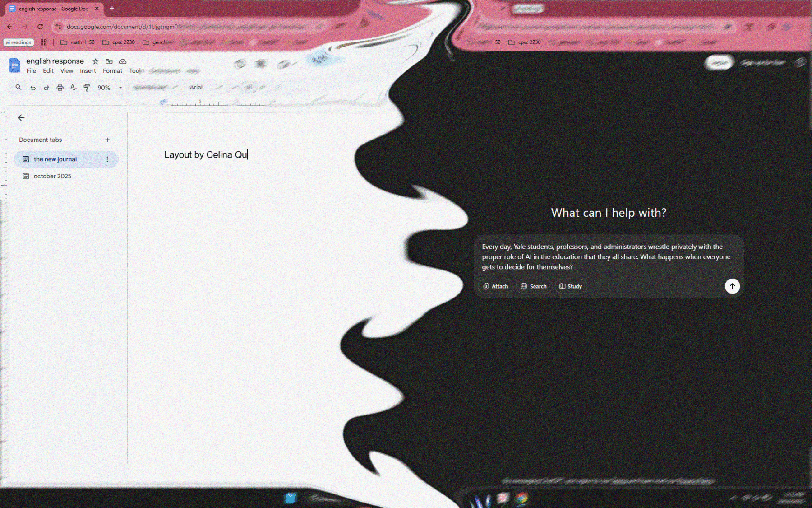Open options for the new journal tab
Screen dimensions: 812x508
(x=107, y=159)
